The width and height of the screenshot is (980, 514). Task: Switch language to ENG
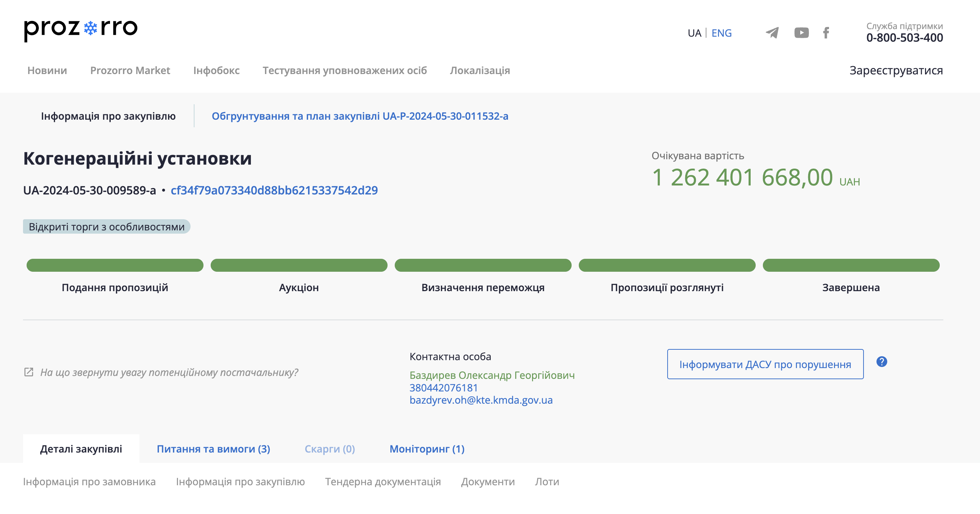point(721,33)
